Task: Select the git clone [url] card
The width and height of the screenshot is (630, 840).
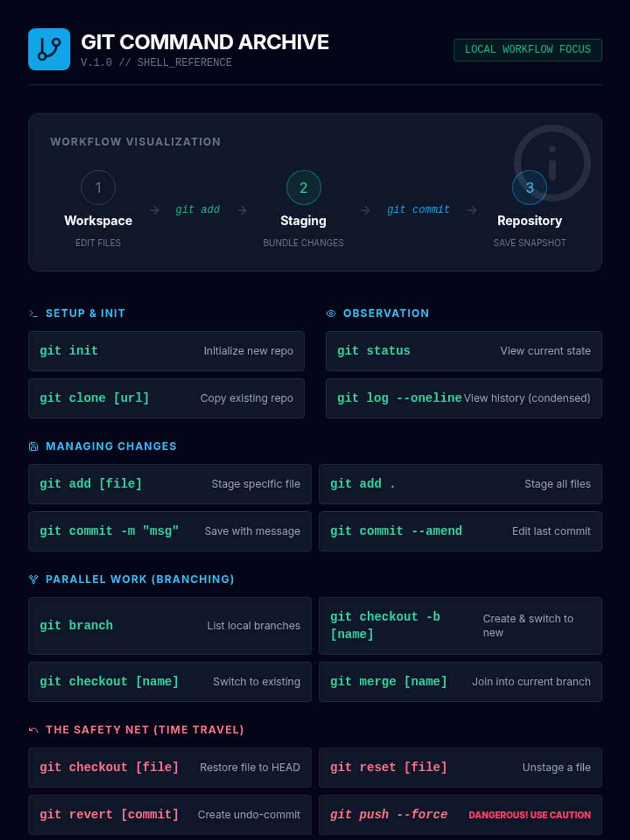Action: point(166,398)
